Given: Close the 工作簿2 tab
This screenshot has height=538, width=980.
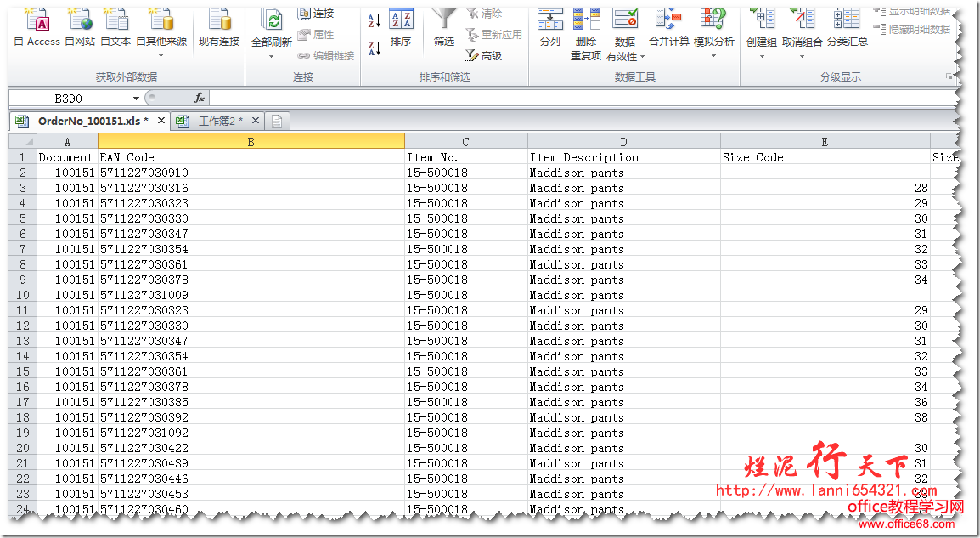Looking at the screenshot, I should pos(255,121).
